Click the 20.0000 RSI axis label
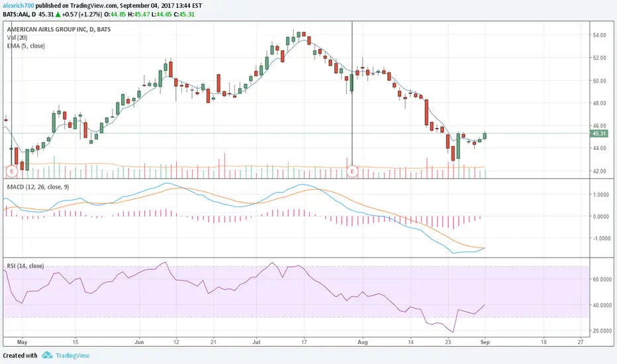 (x=602, y=331)
